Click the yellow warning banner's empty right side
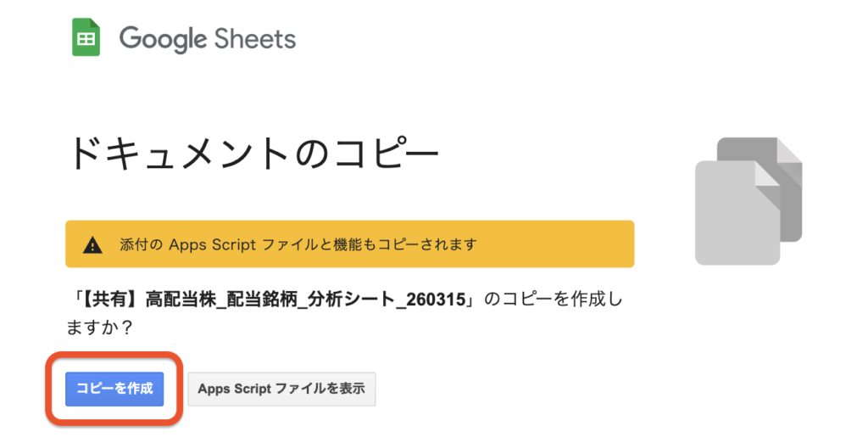868x437 pixels. coord(559,244)
